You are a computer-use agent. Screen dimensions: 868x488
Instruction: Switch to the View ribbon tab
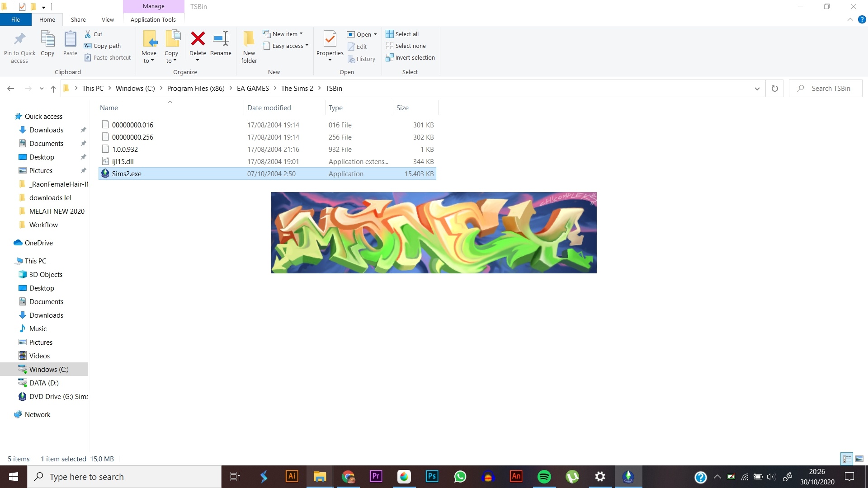(x=108, y=19)
